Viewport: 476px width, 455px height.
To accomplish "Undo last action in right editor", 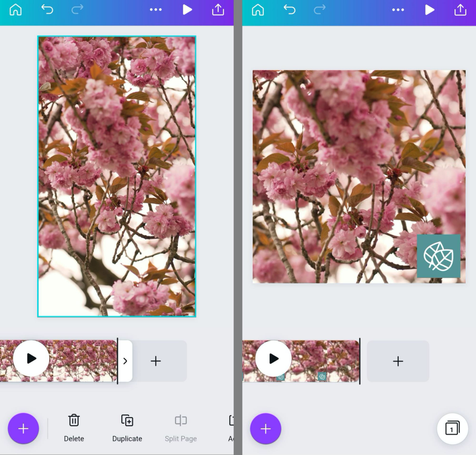I will point(289,10).
